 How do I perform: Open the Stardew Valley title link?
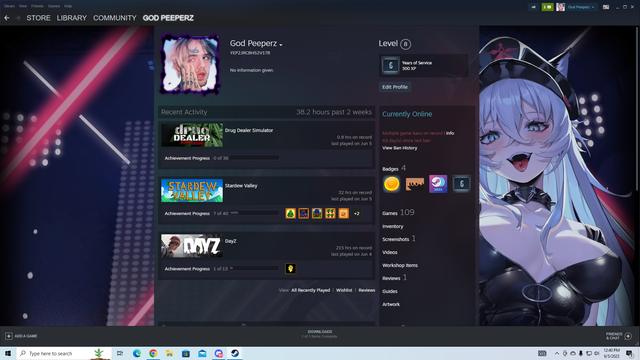tap(241, 186)
